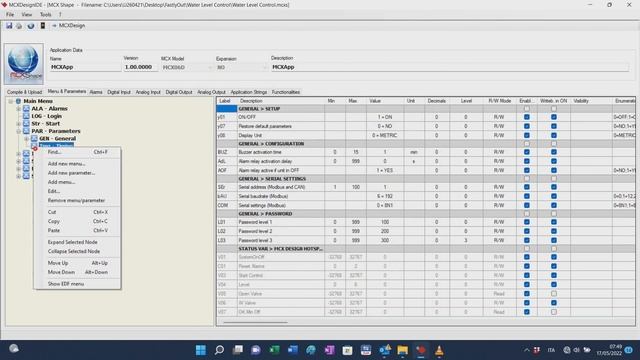This screenshot has width=640, height=360.
Task: Click the Password level 2 value cell 200
Action: [385, 231]
